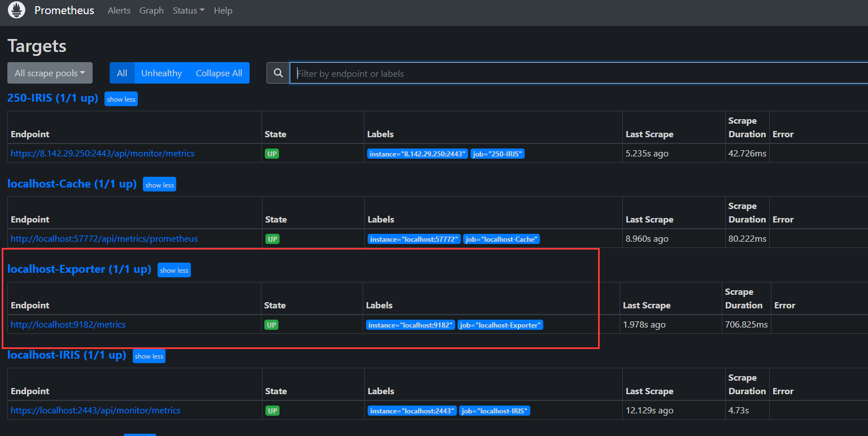868x436 pixels.
Task: Collapse the 250-IRIS pool heading
Action: (53, 98)
